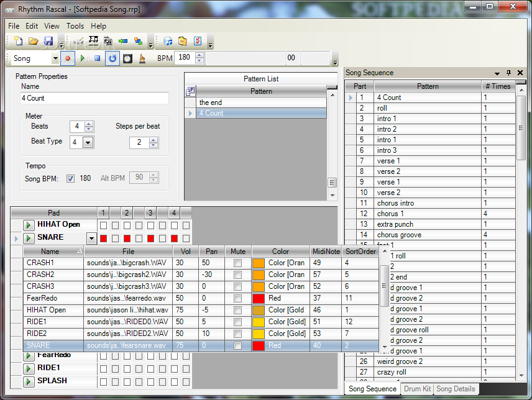The width and height of the screenshot is (532, 400).
Task: Click the Steps per beat spinner
Action: [x=154, y=143]
